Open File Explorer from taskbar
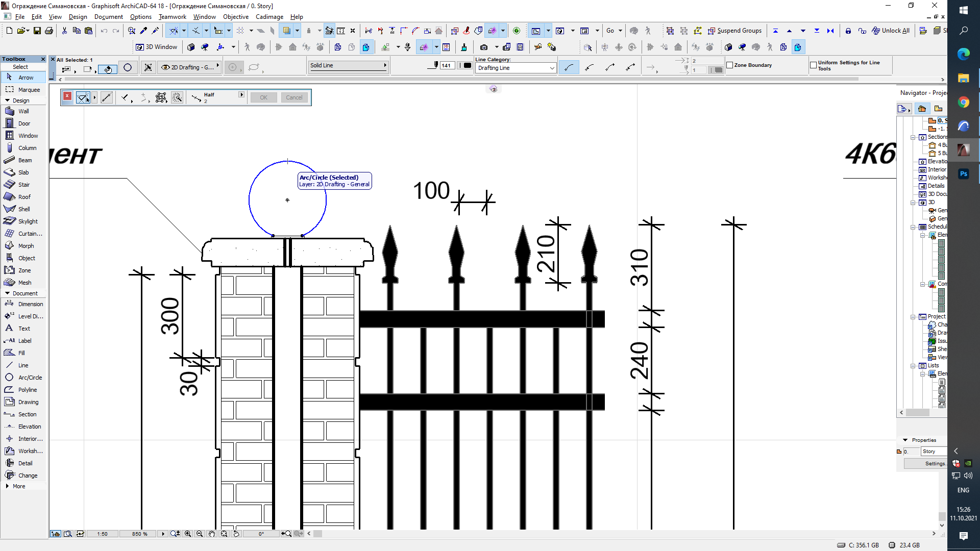This screenshot has height=551, width=980. click(963, 78)
